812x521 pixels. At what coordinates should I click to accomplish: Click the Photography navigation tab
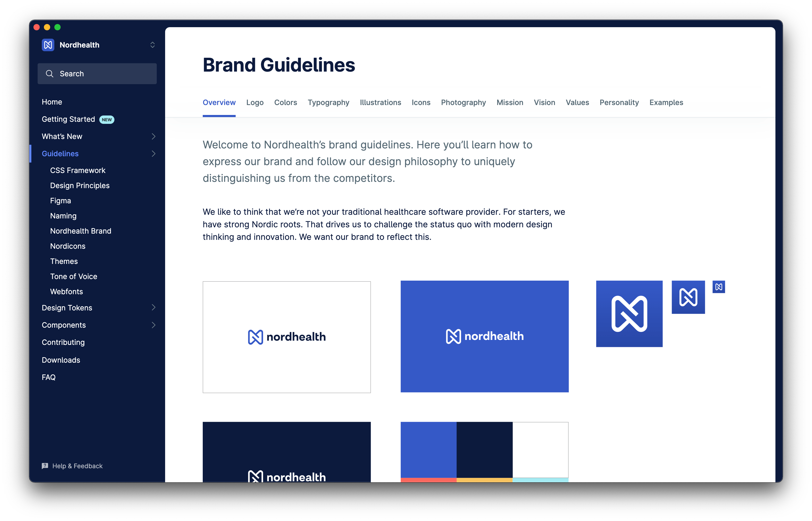point(463,102)
